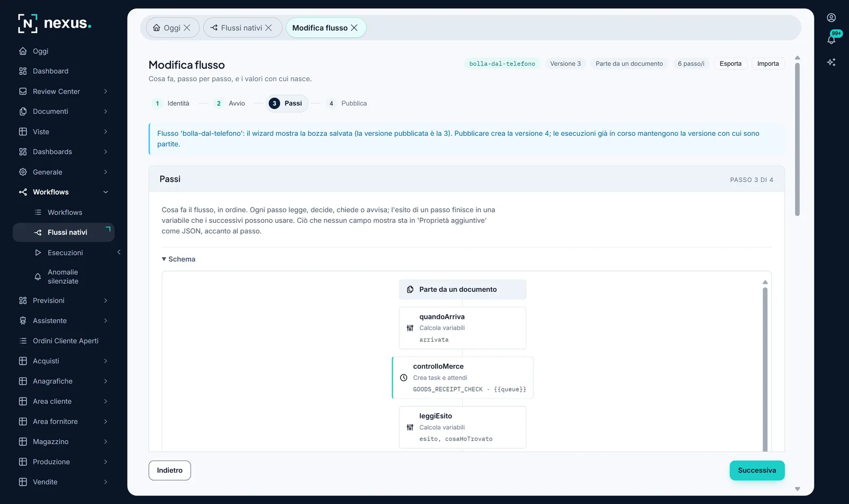This screenshot has width=849, height=504.
Task: Click the Indietro button
Action: (170, 471)
